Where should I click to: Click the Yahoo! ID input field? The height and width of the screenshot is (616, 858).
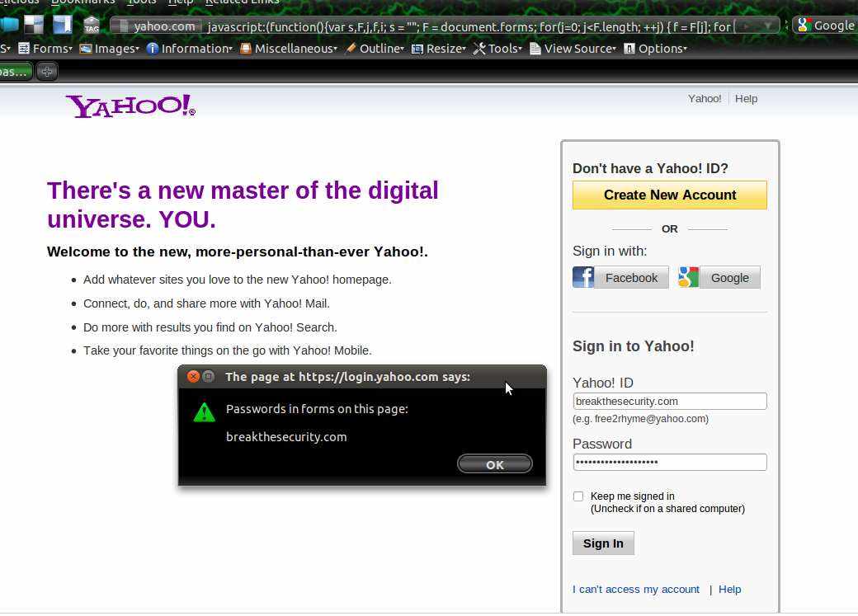pos(670,401)
